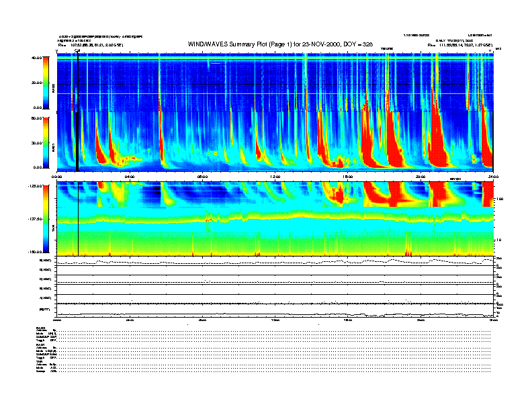Click the RAD2 color scale bar
Viewport: 532px width, 411px height.
[x=46, y=83]
